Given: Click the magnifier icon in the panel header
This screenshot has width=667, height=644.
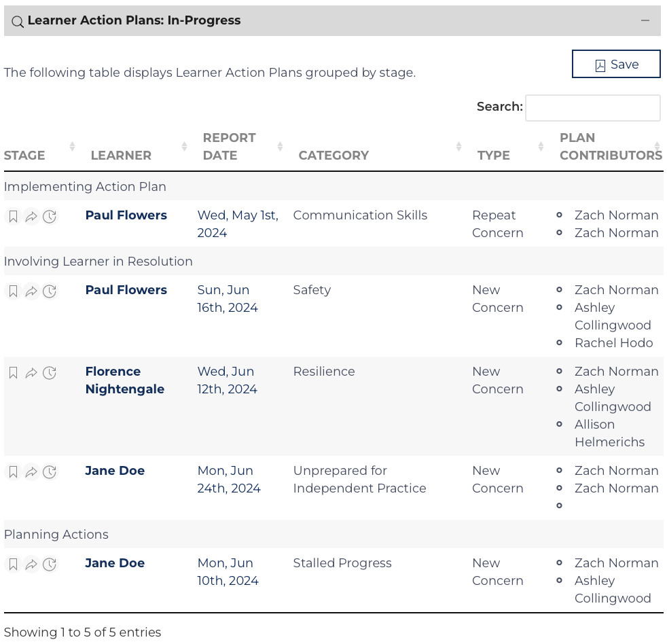Looking at the screenshot, I should (17, 20).
